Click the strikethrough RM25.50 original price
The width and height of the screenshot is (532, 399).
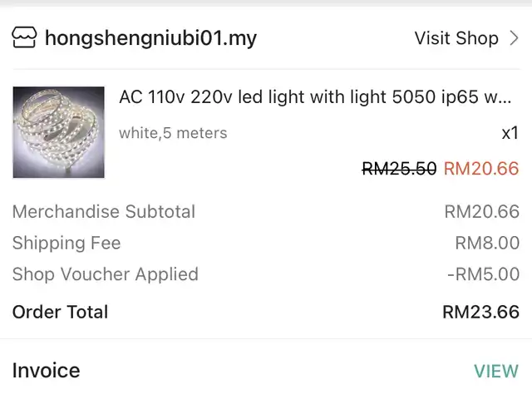point(399,169)
